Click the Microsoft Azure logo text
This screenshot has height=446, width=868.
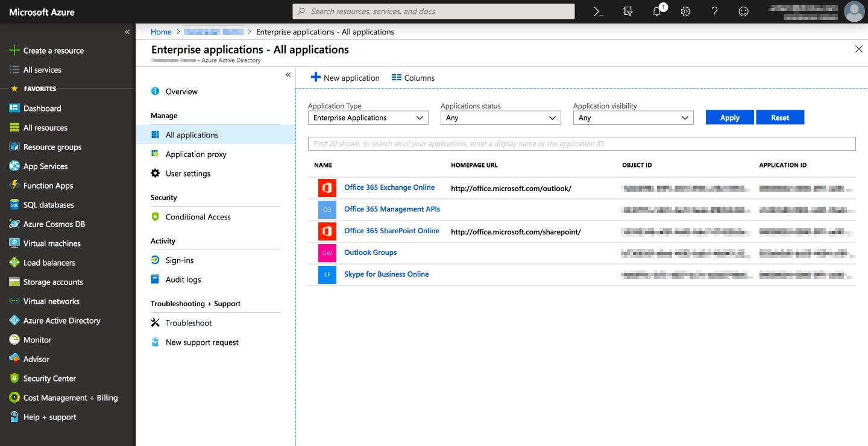[42, 12]
